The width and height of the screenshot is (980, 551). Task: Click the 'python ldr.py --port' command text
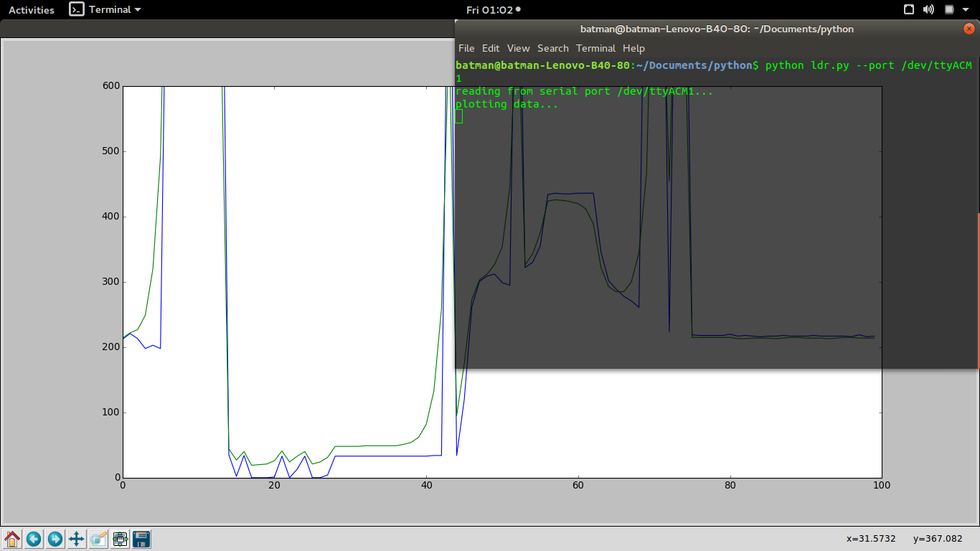point(830,65)
